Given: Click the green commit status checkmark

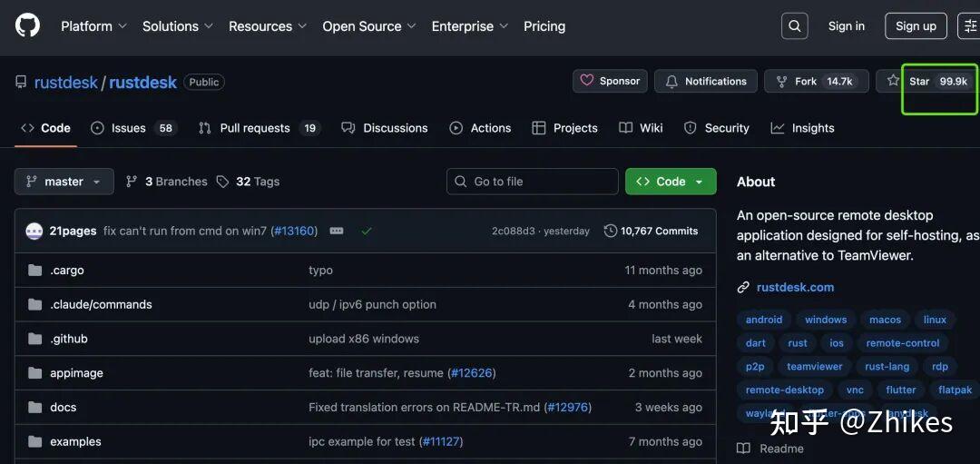Looking at the screenshot, I should [367, 231].
